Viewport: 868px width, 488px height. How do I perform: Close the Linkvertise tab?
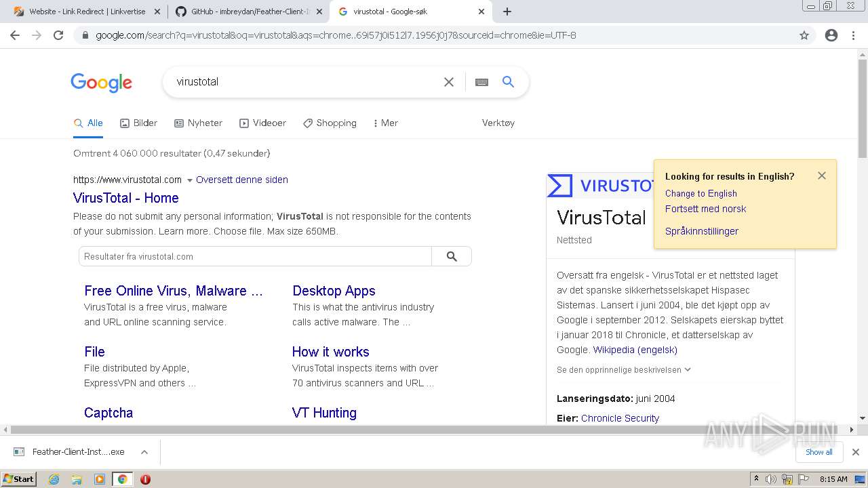click(x=157, y=12)
